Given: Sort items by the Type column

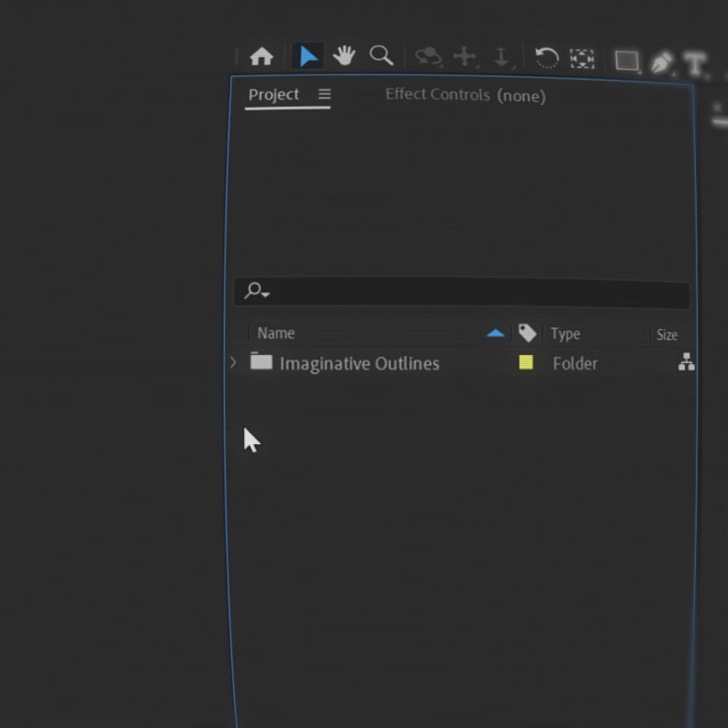Looking at the screenshot, I should (566, 333).
